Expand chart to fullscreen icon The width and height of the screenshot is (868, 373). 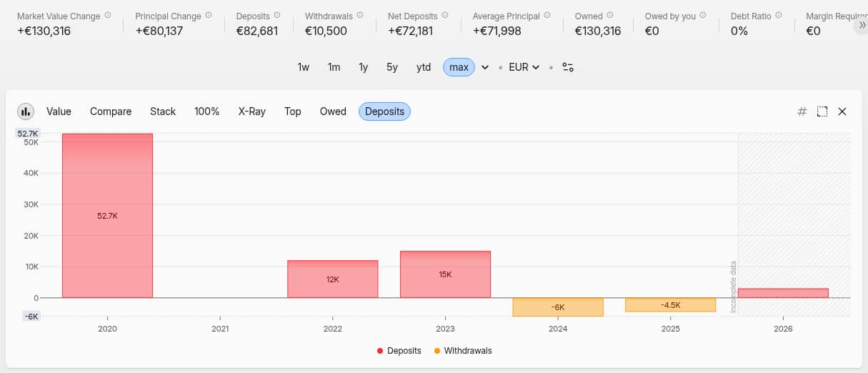coord(822,111)
